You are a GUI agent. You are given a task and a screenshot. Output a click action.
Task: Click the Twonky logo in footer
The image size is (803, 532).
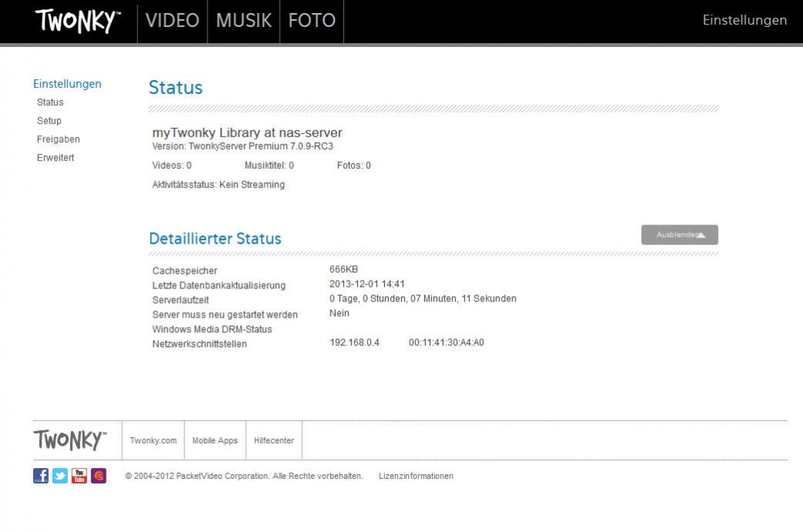(70, 440)
